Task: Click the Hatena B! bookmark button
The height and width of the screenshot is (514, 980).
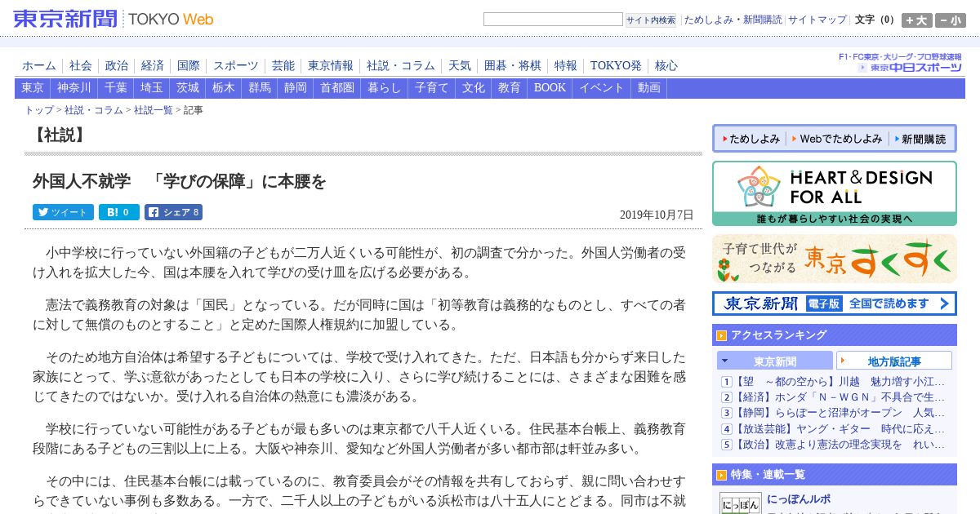Action: [119, 212]
